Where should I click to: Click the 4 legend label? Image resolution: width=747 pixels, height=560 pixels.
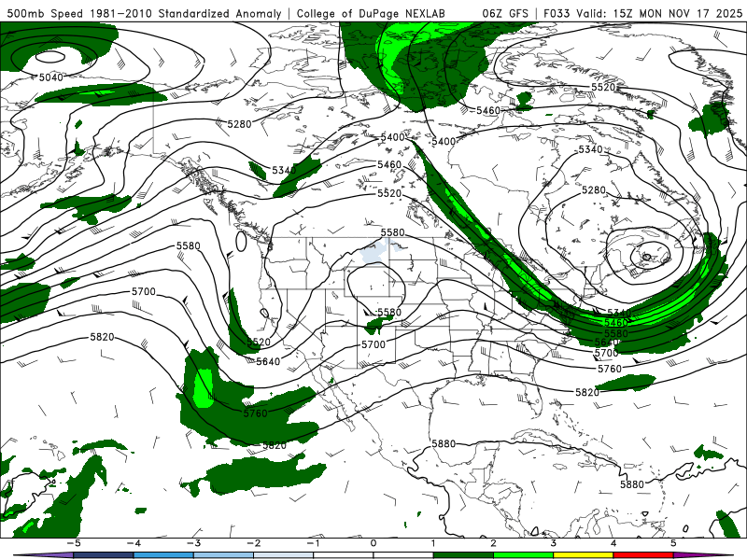(613, 543)
